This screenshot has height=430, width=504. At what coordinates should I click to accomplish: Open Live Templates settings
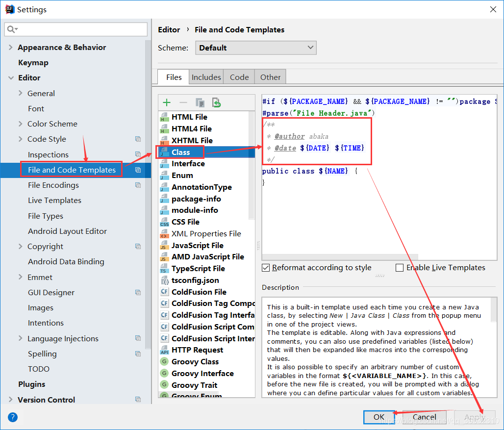pyautogui.click(x=54, y=201)
